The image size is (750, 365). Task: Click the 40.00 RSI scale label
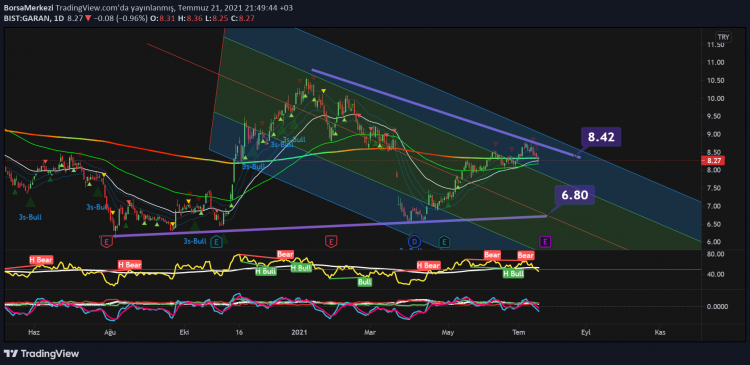(x=717, y=275)
